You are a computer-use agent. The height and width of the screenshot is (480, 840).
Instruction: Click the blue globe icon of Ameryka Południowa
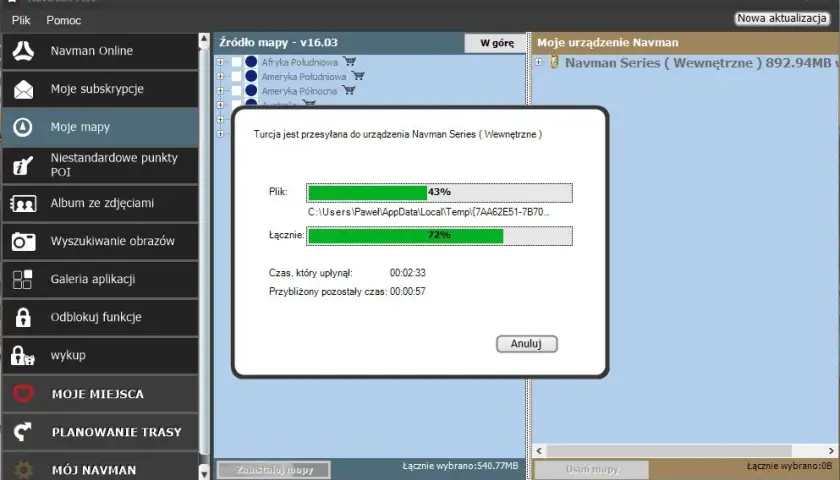(x=251, y=76)
